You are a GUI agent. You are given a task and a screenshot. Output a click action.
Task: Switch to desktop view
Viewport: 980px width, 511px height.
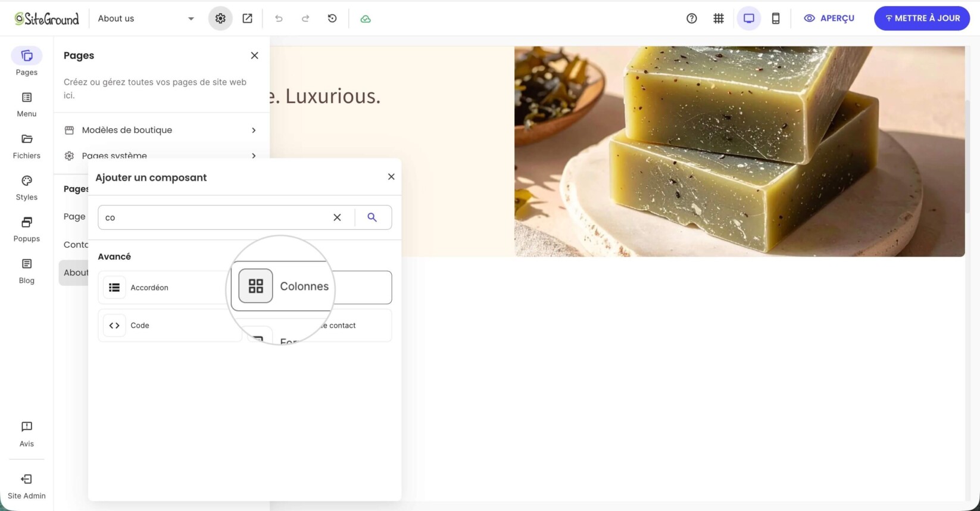click(749, 18)
